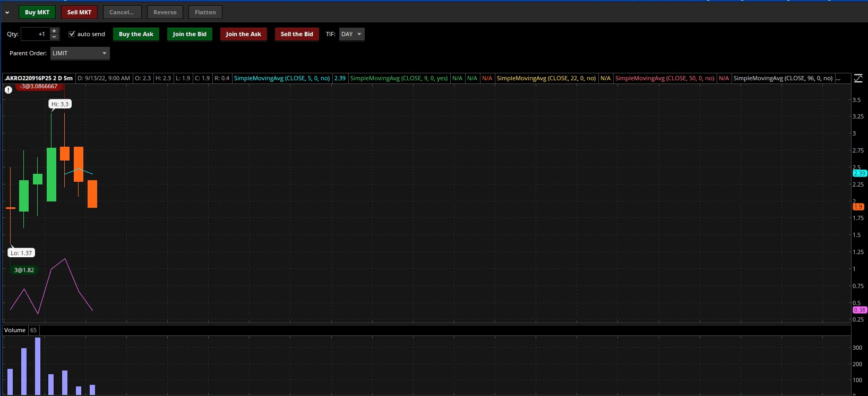Click the Join the Bid button
The width and height of the screenshot is (868, 396).
pos(190,34)
